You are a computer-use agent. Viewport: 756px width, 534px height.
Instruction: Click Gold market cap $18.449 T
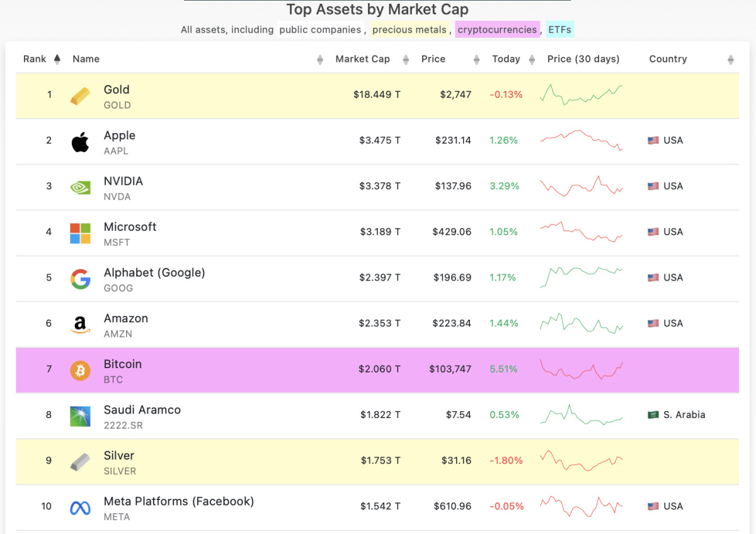377,95
